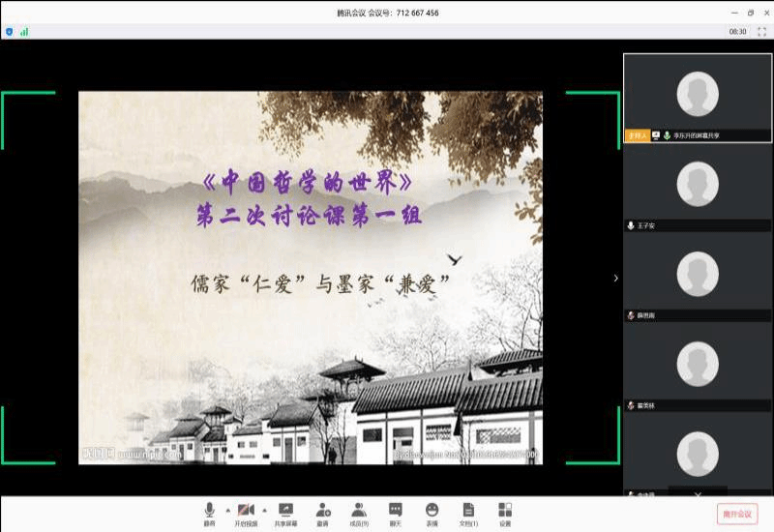Check the green network signal indicator
Screen dimensions: 774x532
coord(24,31)
